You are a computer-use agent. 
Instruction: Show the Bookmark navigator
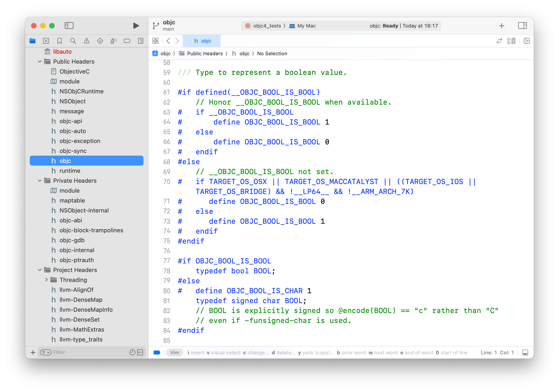point(59,41)
